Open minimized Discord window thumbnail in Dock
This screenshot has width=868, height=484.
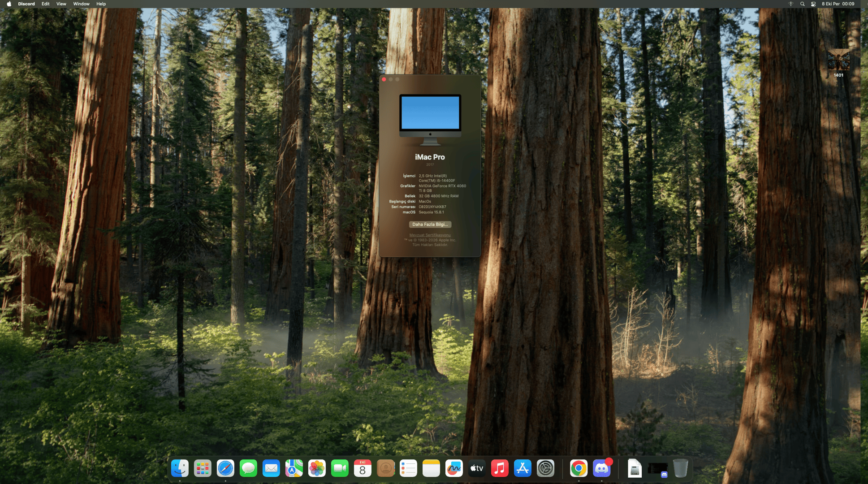point(657,469)
